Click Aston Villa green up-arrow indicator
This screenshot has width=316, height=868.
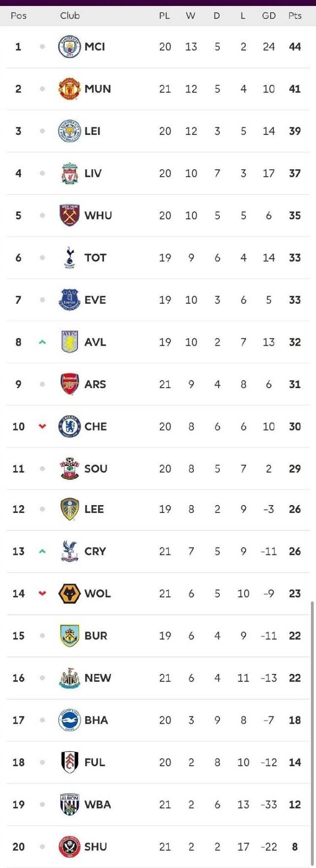[42, 342]
